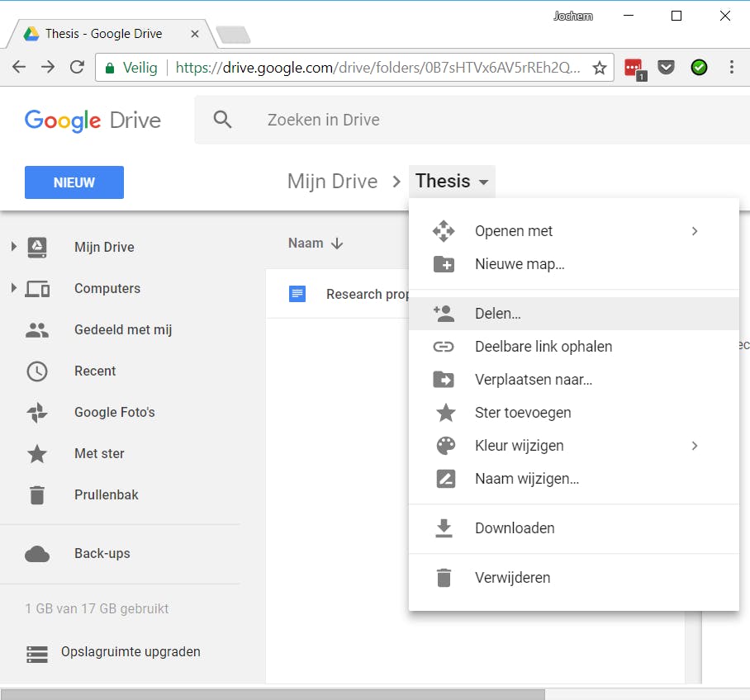750x700 pixels.
Task: Click the Kleur wijzigen palette icon
Action: [445, 446]
